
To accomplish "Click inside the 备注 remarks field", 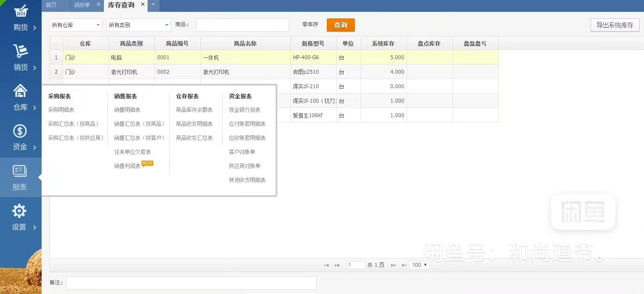I will coord(191,283).
